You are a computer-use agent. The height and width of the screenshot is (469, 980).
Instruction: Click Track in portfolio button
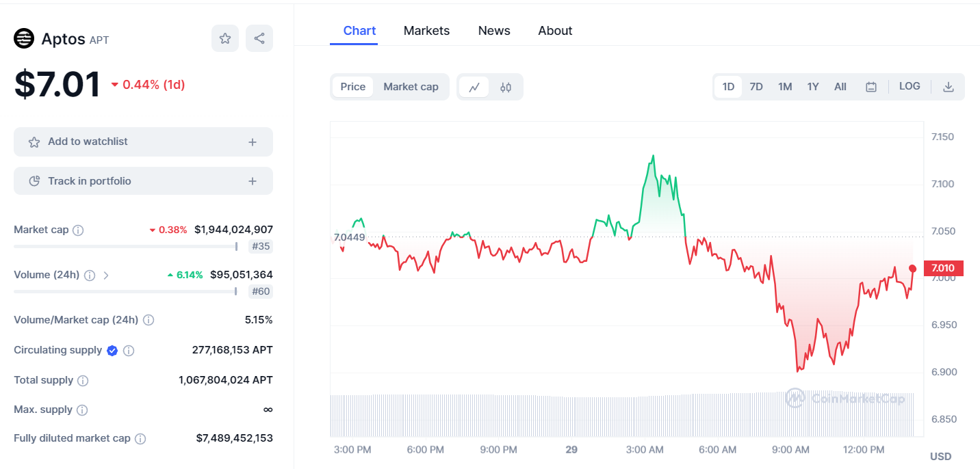click(x=143, y=181)
